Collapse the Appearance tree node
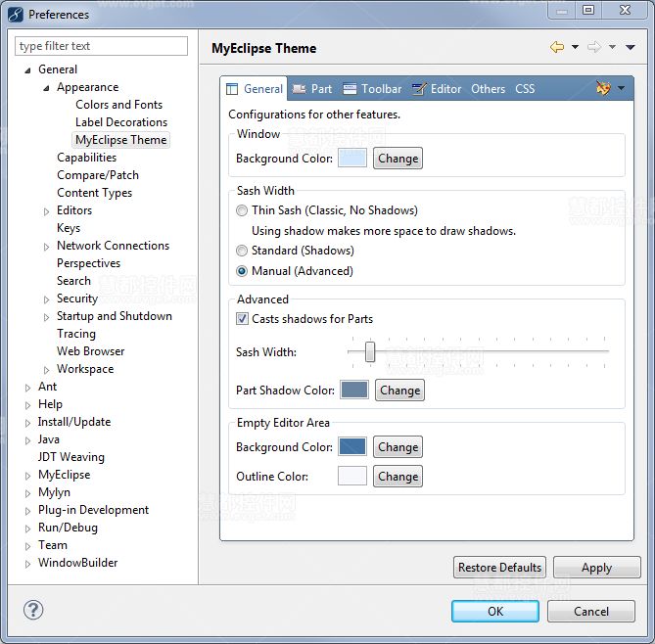Screen dimensions: 655x644 [x=46, y=88]
